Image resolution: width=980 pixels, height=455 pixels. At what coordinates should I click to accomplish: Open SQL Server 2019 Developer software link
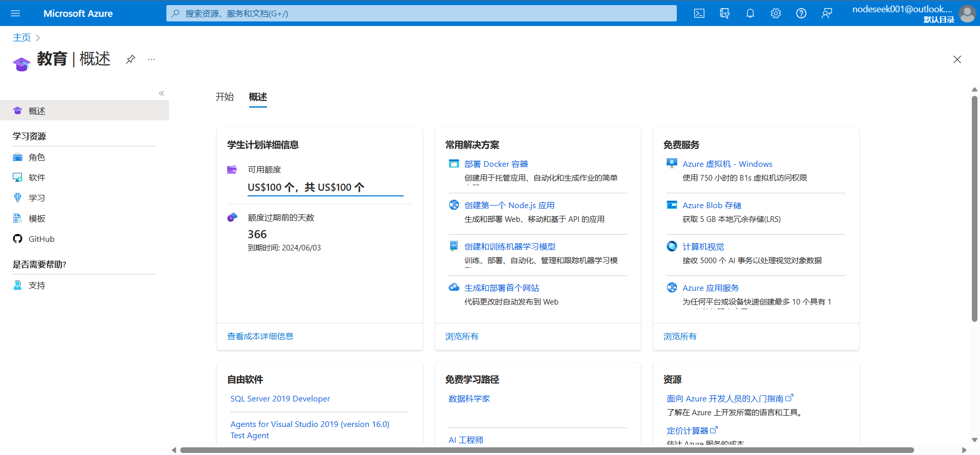click(x=280, y=398)
